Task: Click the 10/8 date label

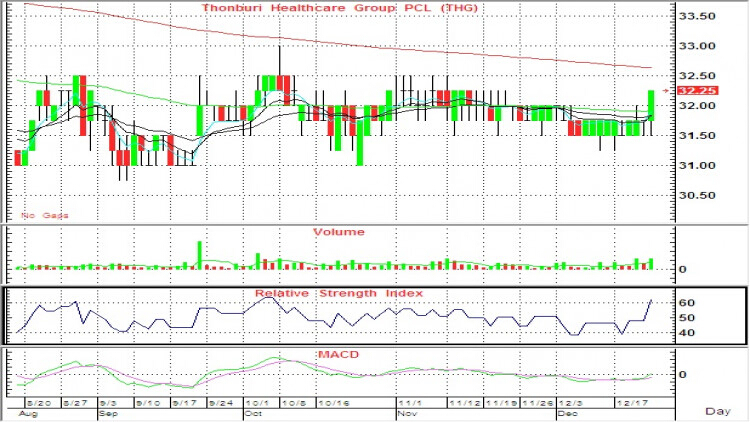Action: 294,403
